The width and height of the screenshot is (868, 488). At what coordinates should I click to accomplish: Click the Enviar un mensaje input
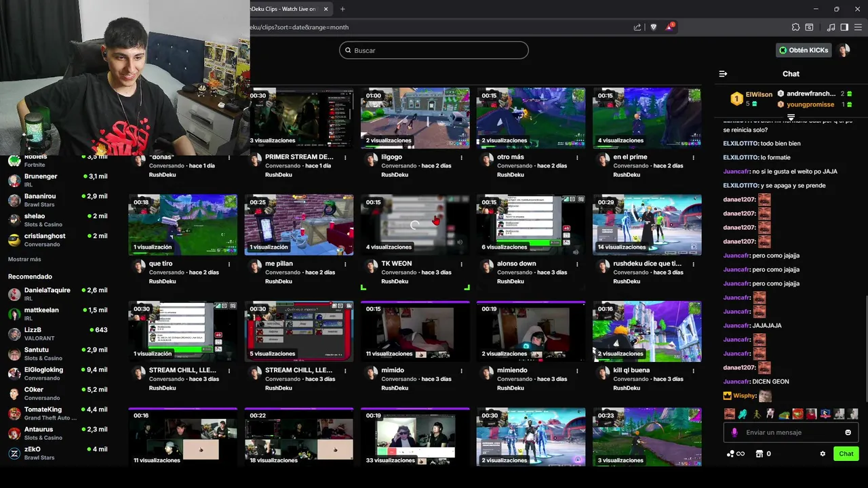coord(790,432)
